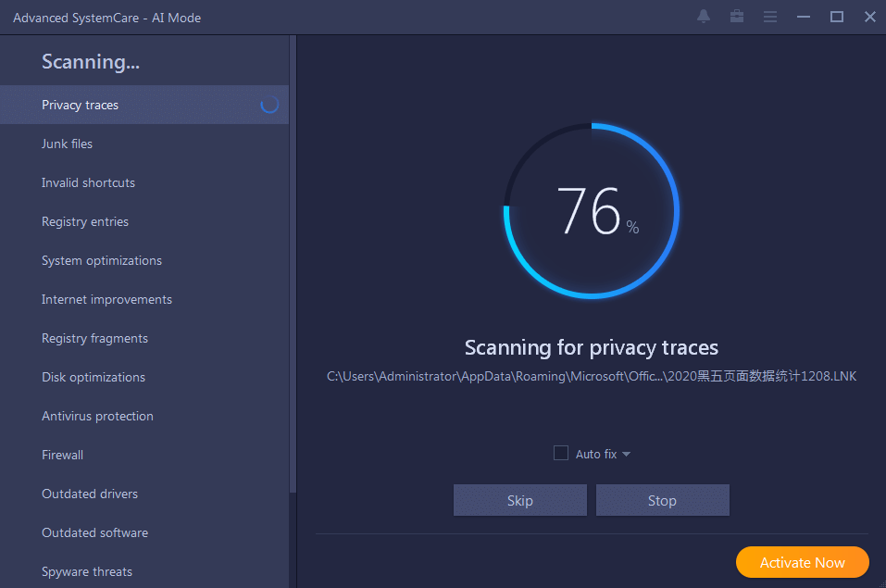Select Junk files in the scan list
The image size is (886, 588).
[x=144, y=144]
